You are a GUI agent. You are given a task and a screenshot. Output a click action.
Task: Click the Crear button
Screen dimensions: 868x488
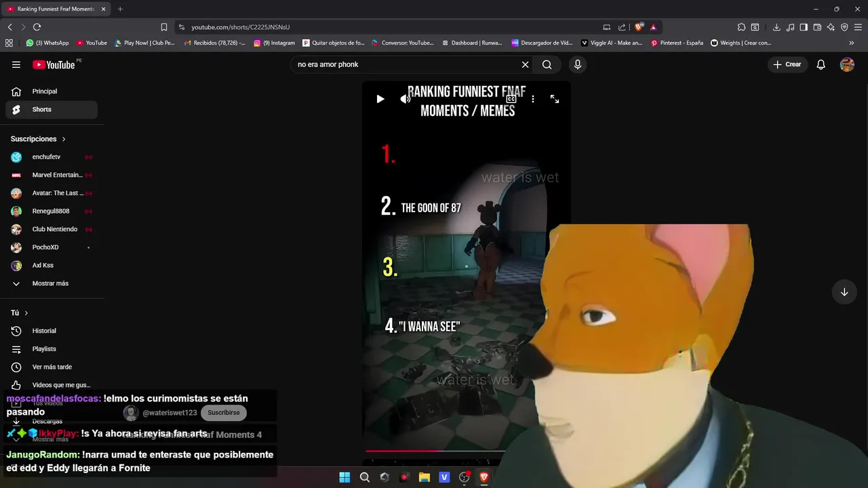click(x=787, y=64)
